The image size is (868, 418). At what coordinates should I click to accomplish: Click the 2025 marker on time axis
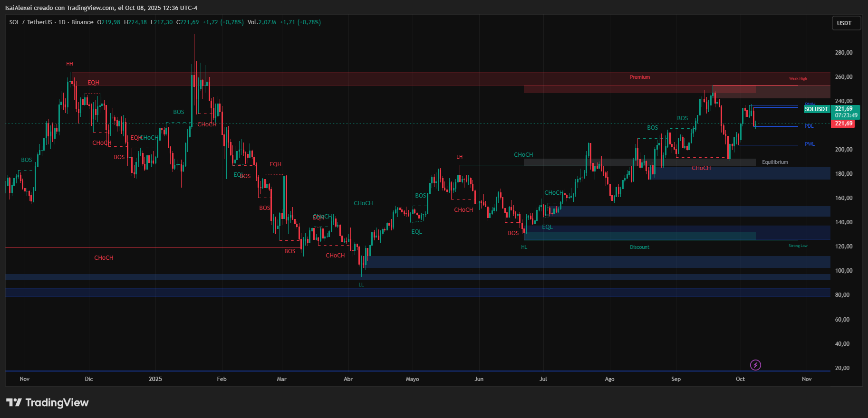click(155, 379)
